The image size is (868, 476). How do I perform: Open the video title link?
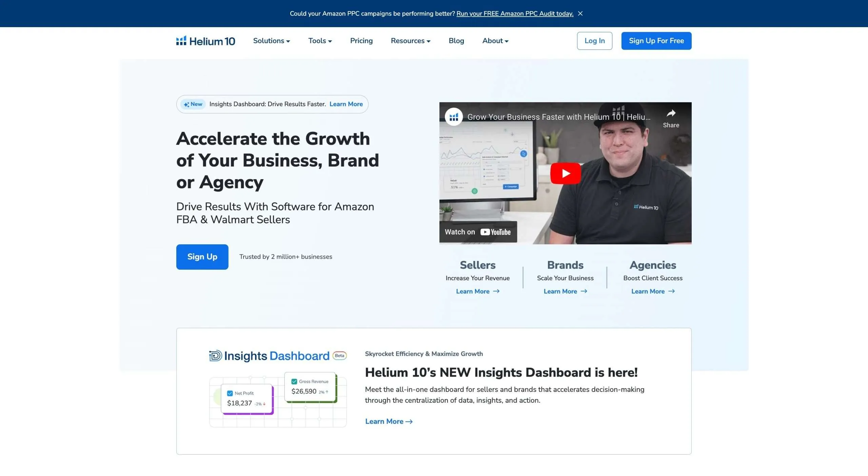coord(558,117)
